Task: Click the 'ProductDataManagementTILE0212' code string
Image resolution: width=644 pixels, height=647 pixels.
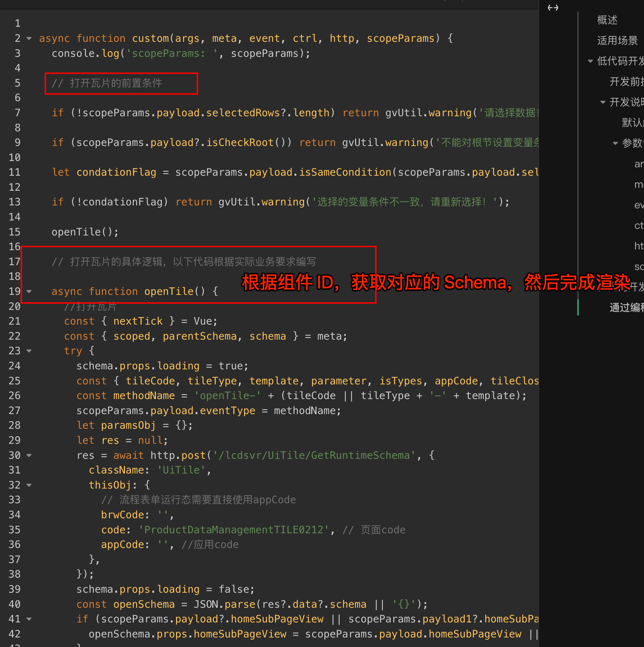Action: [x=234, y=530]
